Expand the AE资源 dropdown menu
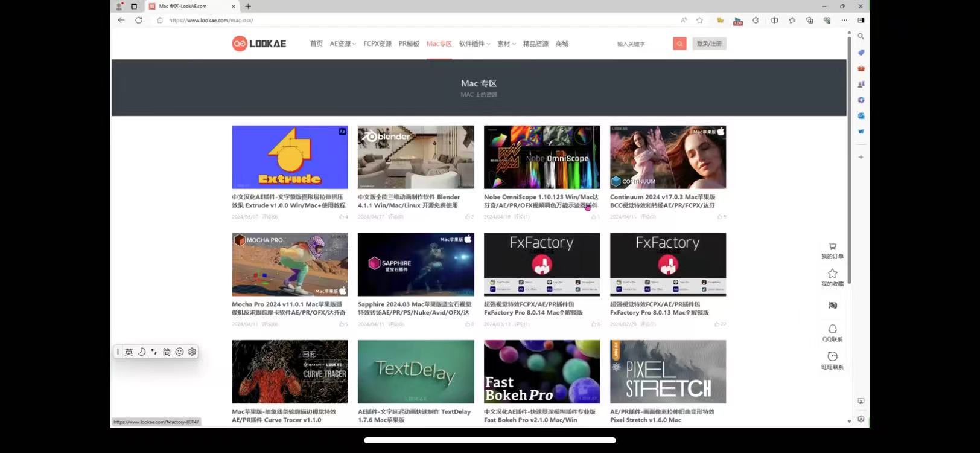The image size is (980, 453). click(x=342, y=43)
